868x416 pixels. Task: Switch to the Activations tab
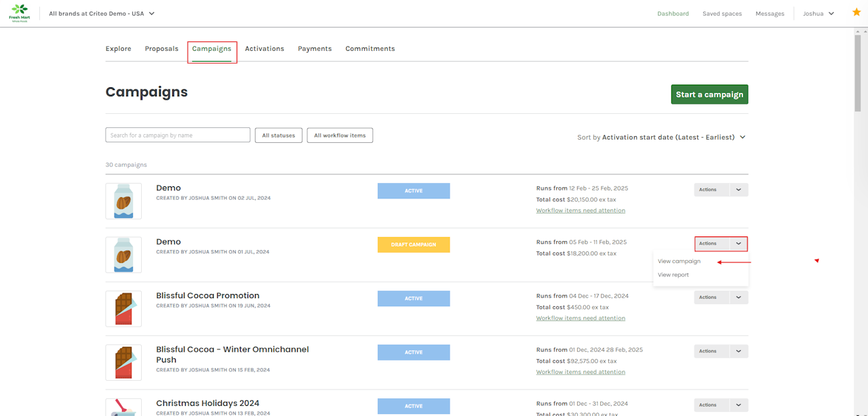click(264, 49)
